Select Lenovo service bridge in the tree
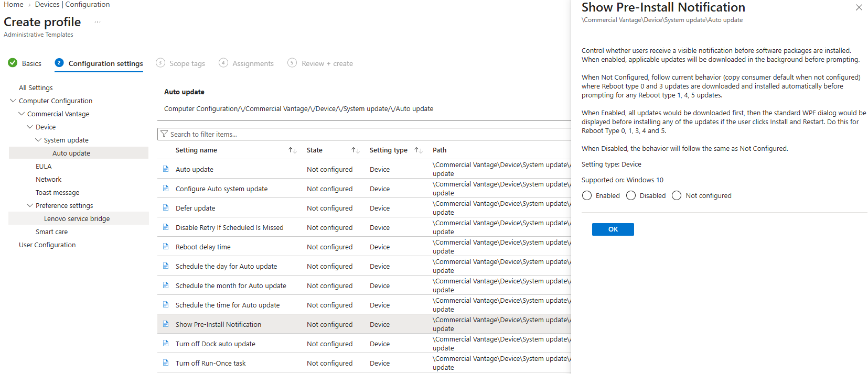 tap(77, 218)
